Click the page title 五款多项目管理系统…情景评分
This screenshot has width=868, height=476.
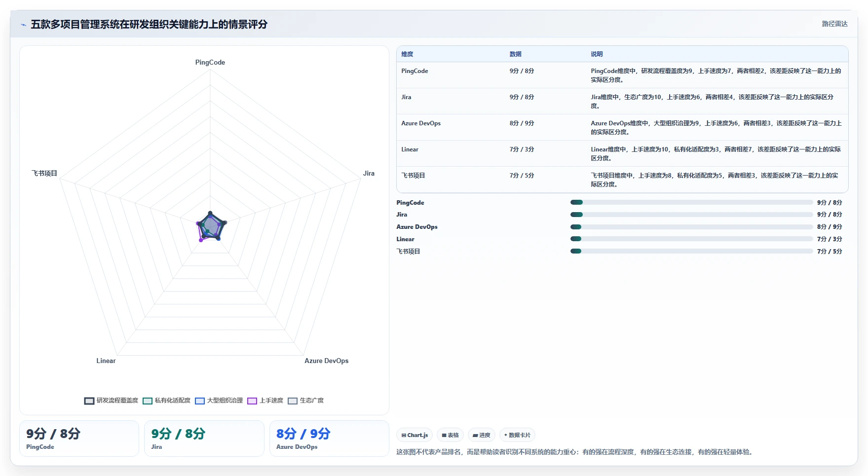coord(149,24)
